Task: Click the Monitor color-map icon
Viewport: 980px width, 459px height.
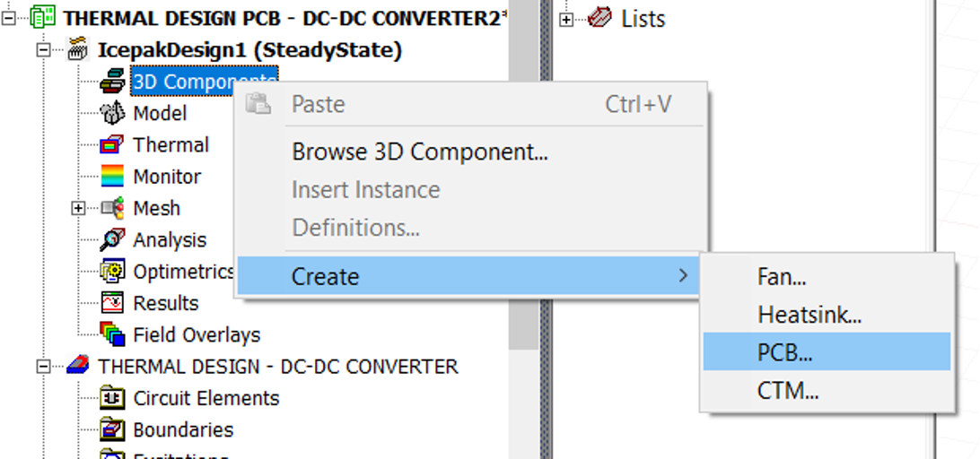Action: pyautogui.click(x=112, y=177)
